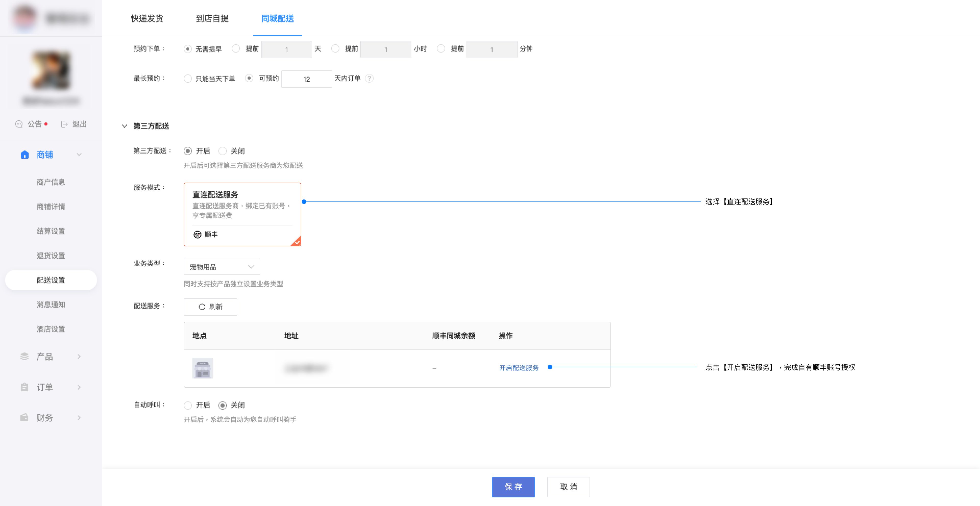
Task: Switch to the 快递发货 tab
Action: tap(147, 19)
